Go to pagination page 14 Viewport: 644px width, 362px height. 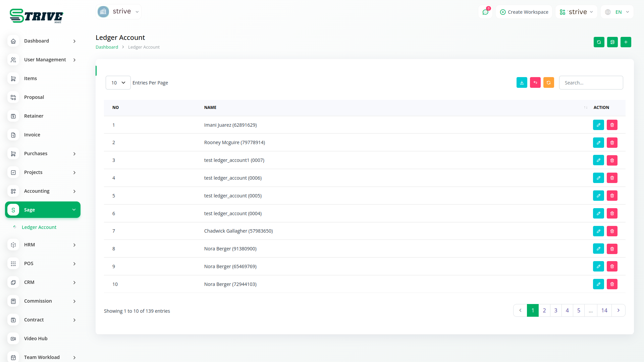click(604, 310)
